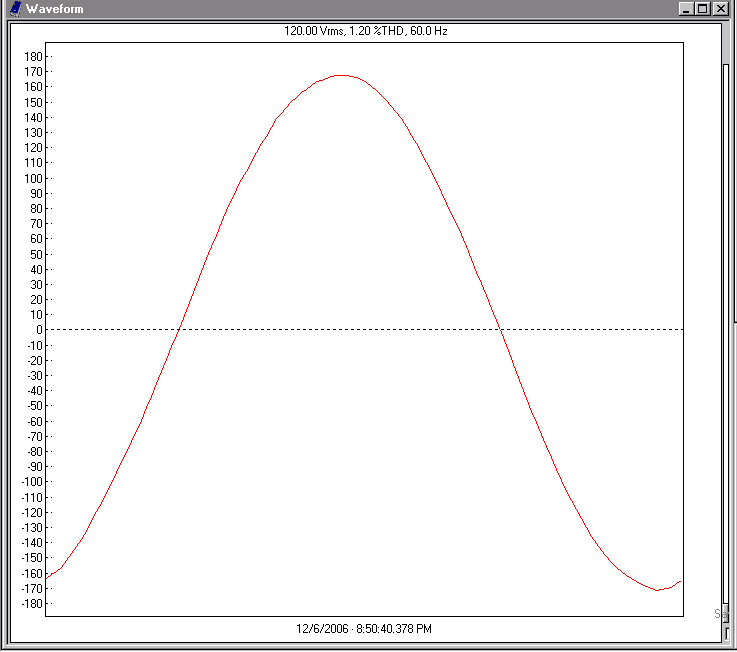Viewport: 737px width, 652px height.
Task: Click the negative trough near the right end
Action: [657, 590]
